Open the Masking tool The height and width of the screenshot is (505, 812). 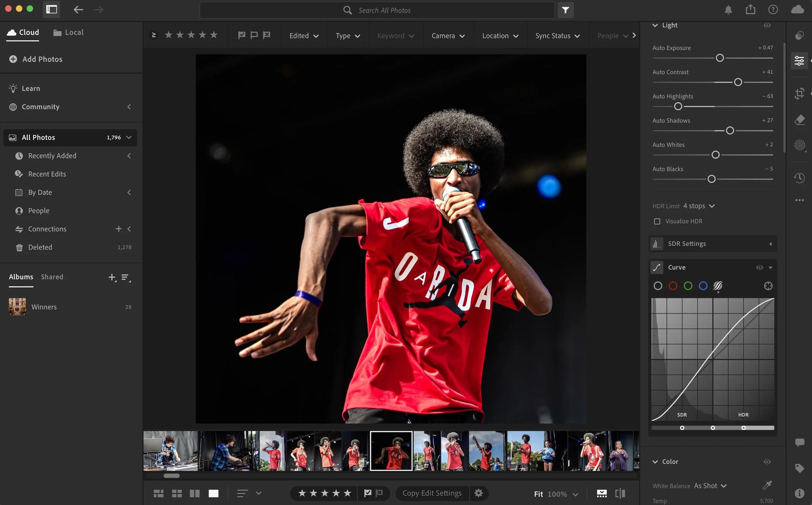799,145
